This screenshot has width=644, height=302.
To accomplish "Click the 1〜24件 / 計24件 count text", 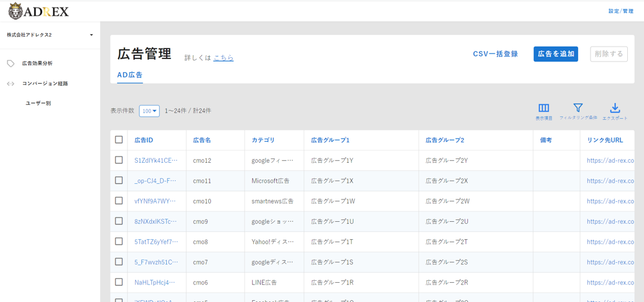I will [x=188, y=111].
